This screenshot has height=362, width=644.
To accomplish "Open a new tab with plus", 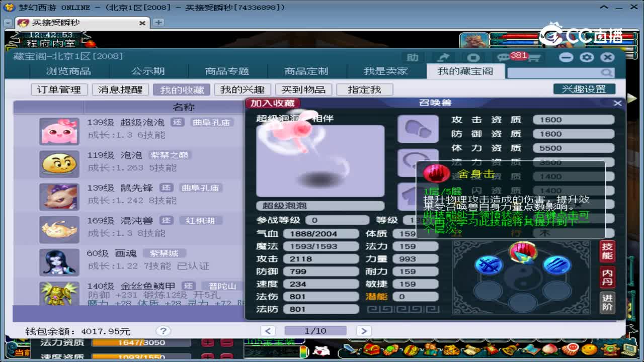I will [x=158, y=23].
